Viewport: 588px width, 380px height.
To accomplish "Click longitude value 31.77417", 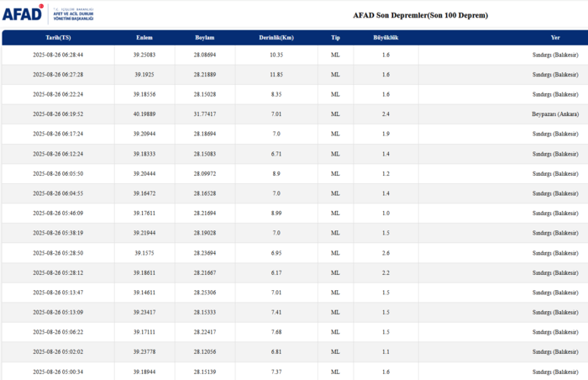I will click(x=205, y=114).
